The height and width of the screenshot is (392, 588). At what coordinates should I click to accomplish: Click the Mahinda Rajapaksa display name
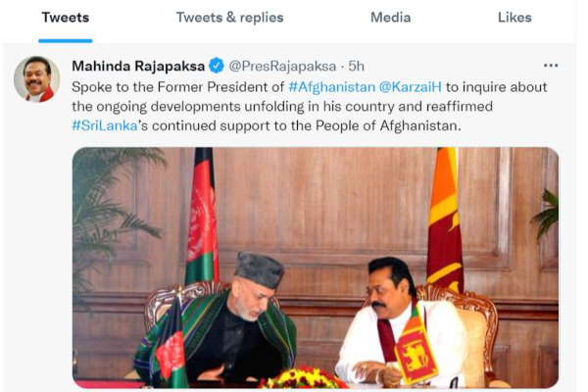click(138, 66)
